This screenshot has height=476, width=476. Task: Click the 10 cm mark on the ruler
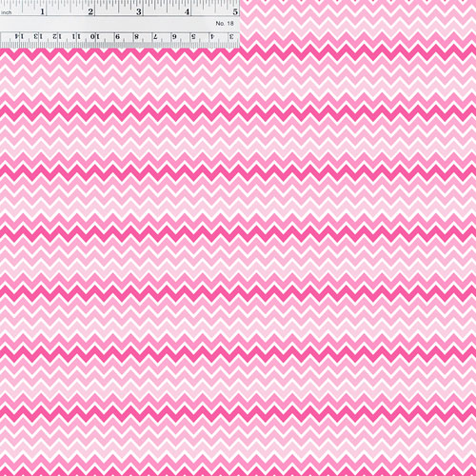(x=95, y=37)
